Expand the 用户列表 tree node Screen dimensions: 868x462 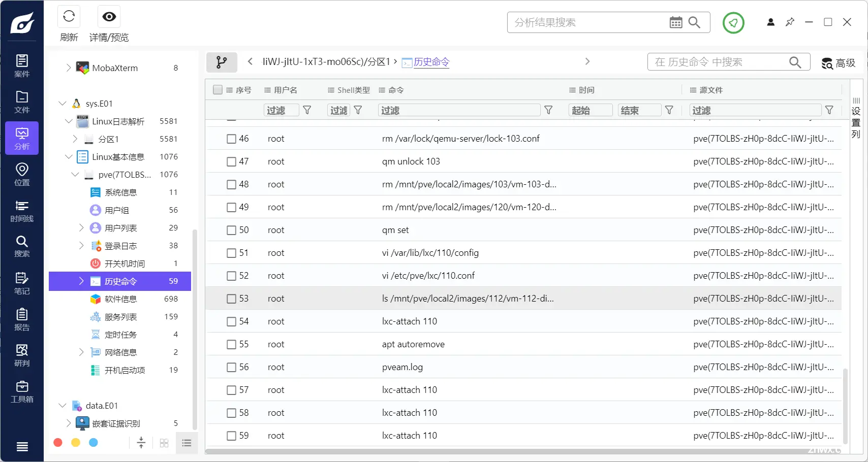click(81, 227)
